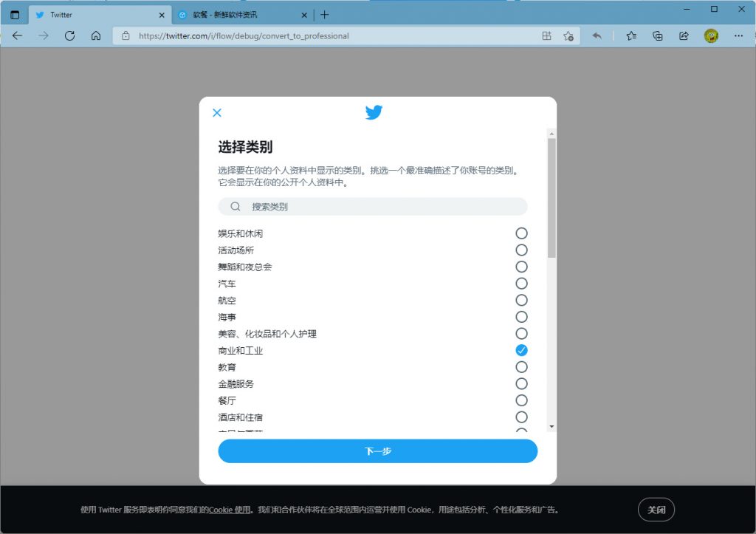Go to the browser home page

(96, 35)
